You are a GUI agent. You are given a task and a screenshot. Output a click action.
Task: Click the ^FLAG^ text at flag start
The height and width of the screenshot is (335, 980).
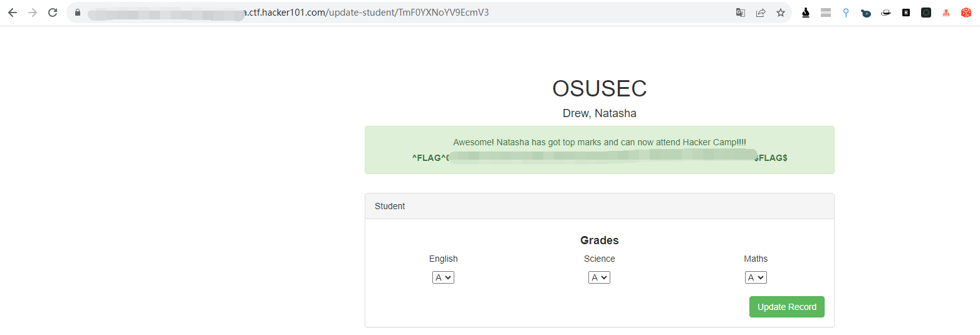click(x=429, y=158)
